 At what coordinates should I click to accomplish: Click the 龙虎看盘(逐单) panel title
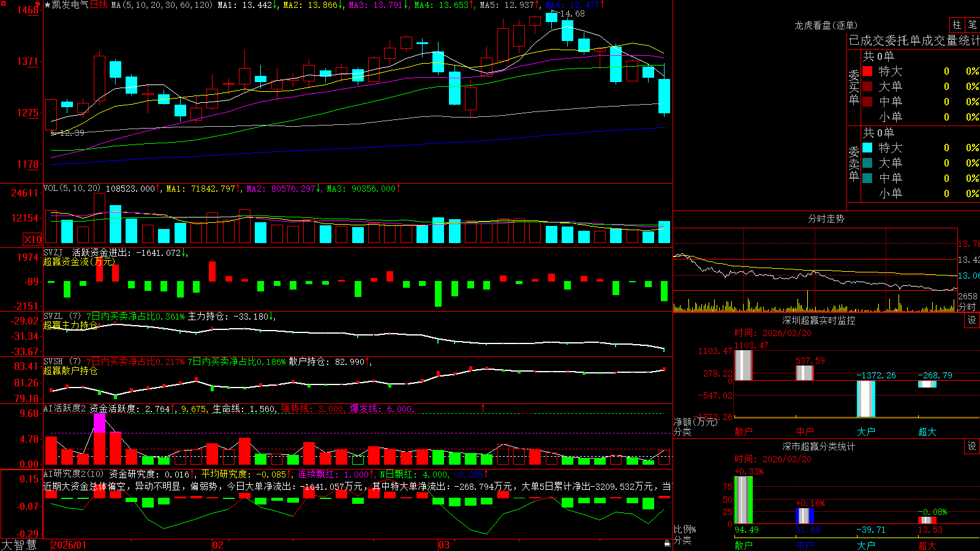[x=826, y=25]
